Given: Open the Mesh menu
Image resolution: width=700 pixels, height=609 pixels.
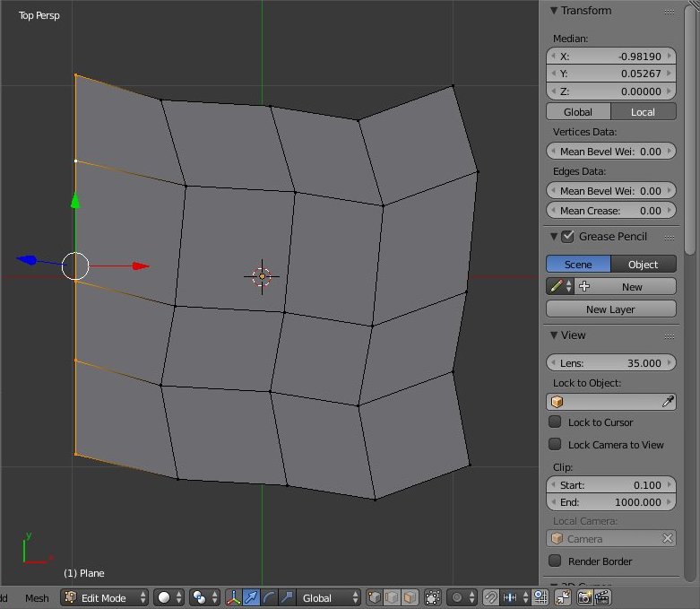Looking at the screenshot, I should (x=37, y=597).
